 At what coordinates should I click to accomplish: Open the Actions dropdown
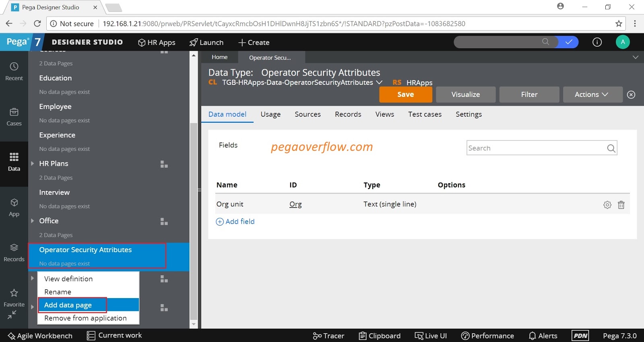click(592, 95)
